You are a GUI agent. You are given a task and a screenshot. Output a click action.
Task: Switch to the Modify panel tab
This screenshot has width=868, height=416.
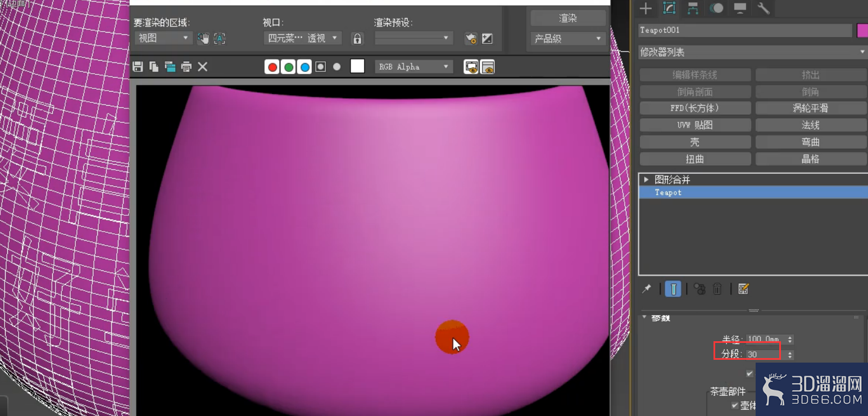[669, 8]
